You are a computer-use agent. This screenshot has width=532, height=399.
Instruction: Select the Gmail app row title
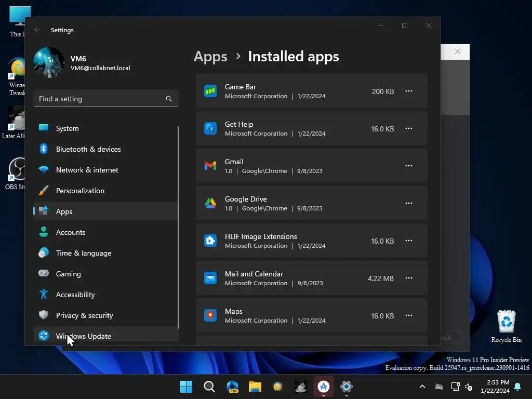[234, 162]
